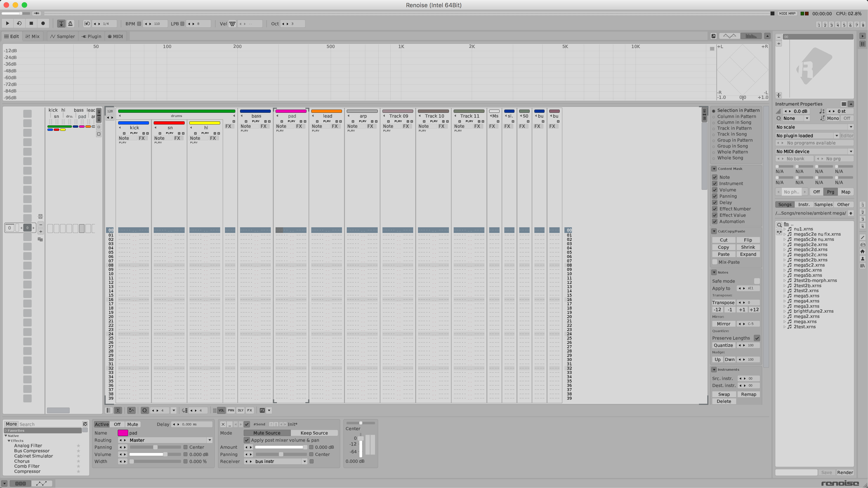
Task: Toggle the BPM automation checkbox
Action: [x=139, y=24]
